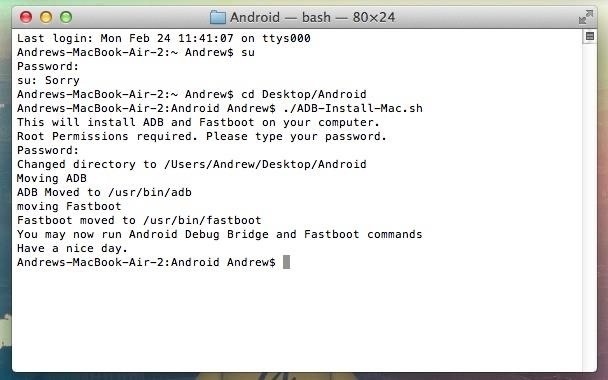Click the Android folder proxy icon in title bar
This screenshot has height=380, width=608.
coord(218,17)
